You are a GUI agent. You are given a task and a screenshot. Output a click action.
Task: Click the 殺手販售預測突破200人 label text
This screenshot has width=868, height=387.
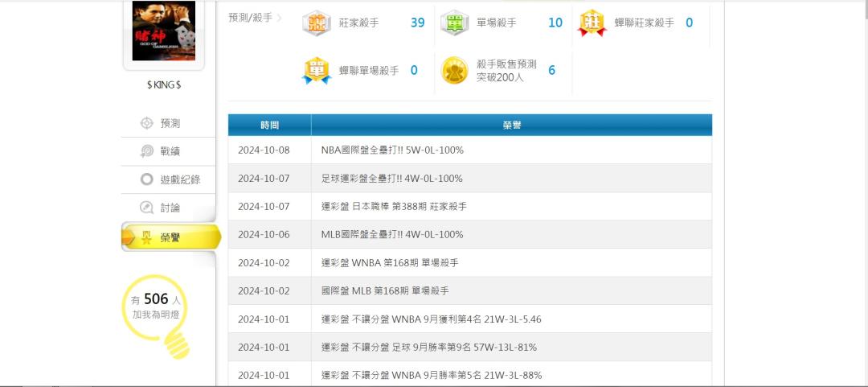tap(506, 71)
